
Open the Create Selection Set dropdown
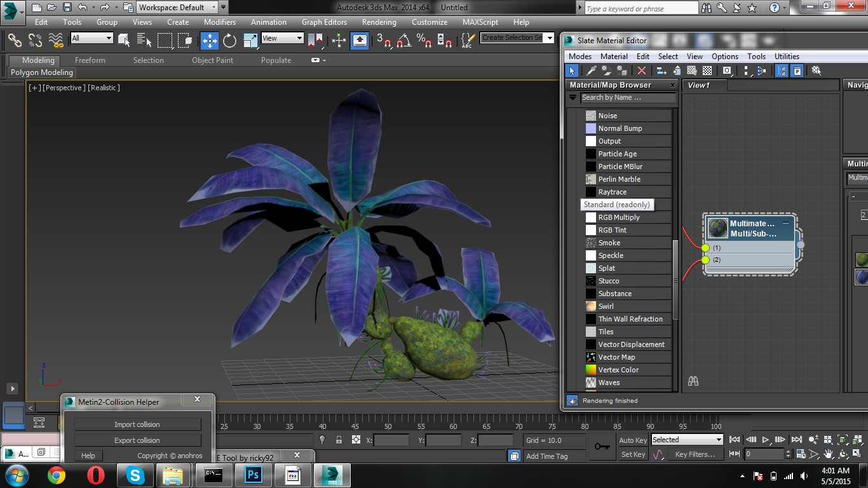517,37
